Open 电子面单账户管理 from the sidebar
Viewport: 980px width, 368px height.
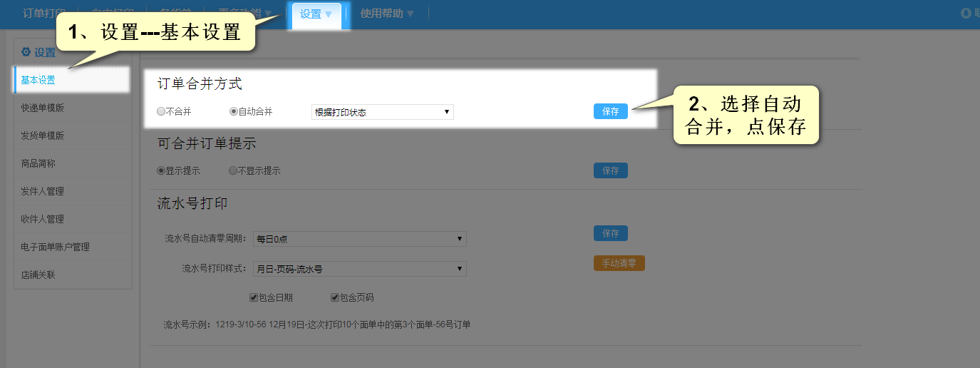pos(56,247)
